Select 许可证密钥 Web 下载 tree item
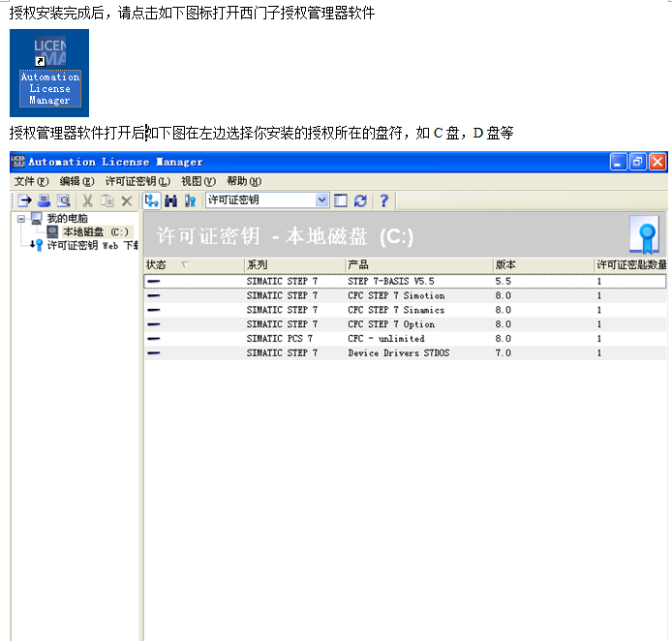 [x=92, y=246]
